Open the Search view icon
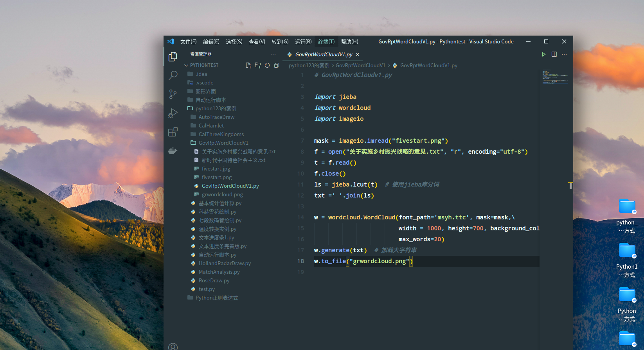 [x=173, y=75]
